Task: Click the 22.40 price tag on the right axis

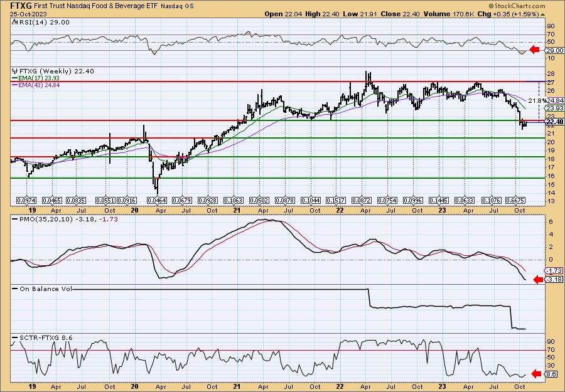Action: point(554,122)
